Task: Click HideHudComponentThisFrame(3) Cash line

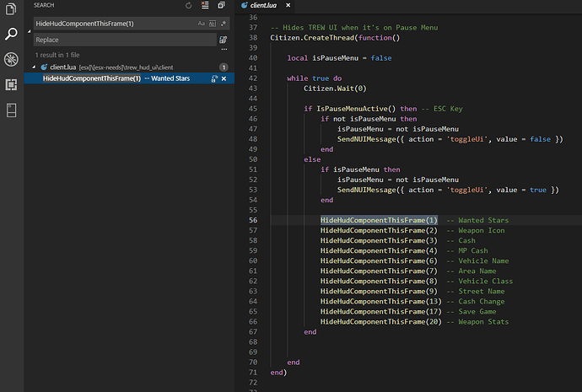Action: [x=398, y=240]
